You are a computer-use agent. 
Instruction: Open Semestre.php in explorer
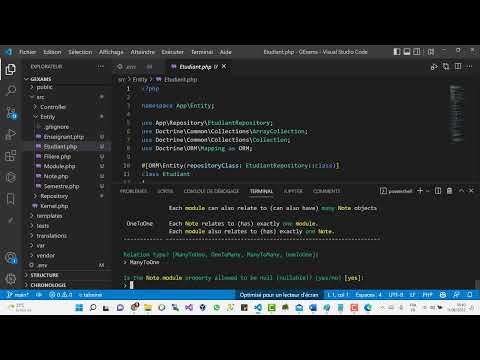[61, 186]
